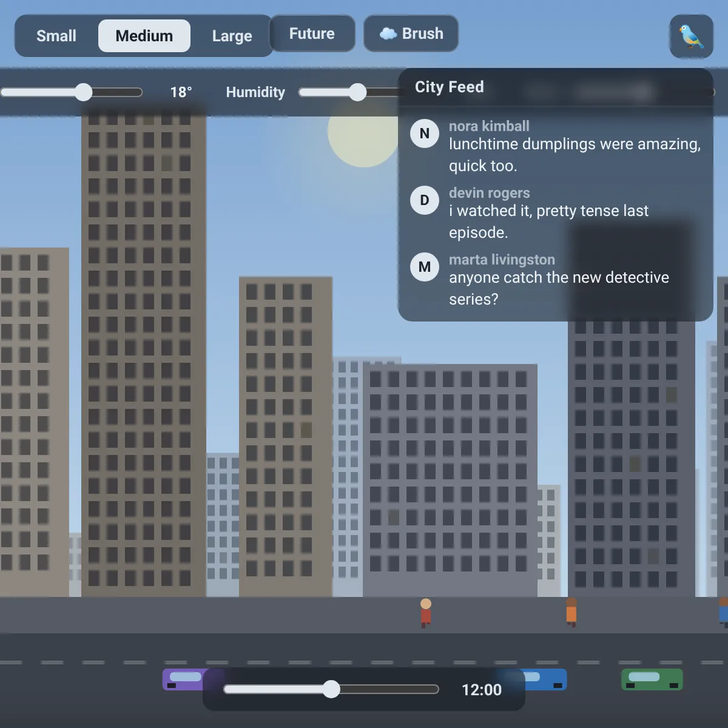This screenshot has width=728, height=728.
Task: Click the temperature slider handle
Action: [x=84, y=92]
